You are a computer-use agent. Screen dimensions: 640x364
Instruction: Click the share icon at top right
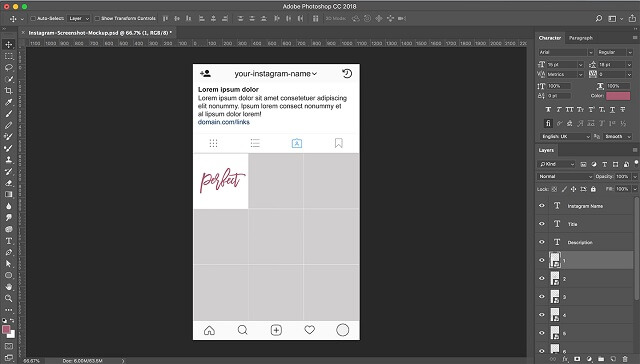pos(632,18)
